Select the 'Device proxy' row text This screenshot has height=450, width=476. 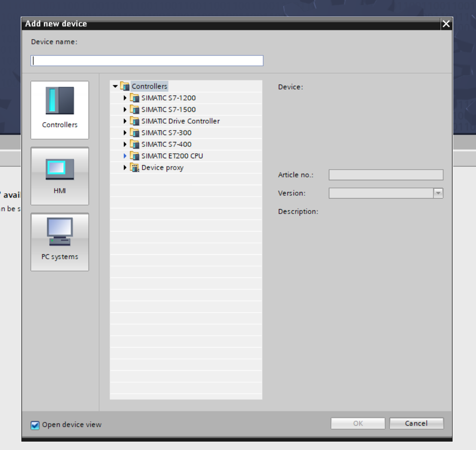click(x=163, y=167)
